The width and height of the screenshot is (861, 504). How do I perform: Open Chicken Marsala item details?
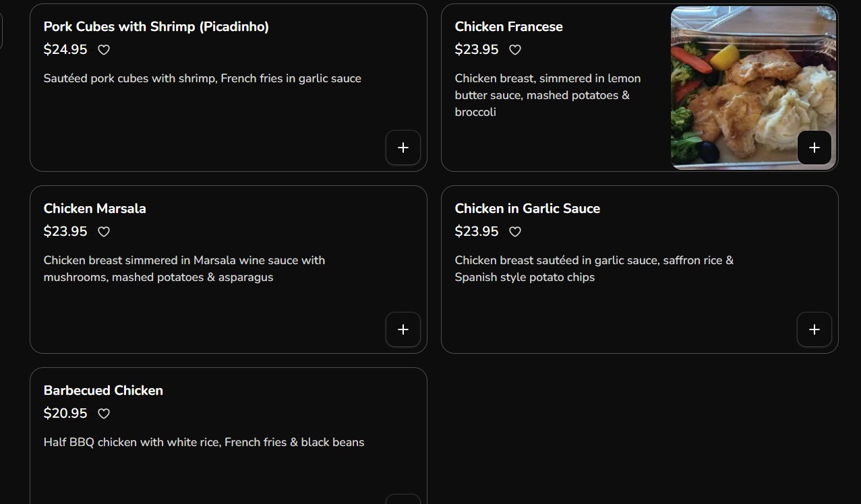click(94, 209)
